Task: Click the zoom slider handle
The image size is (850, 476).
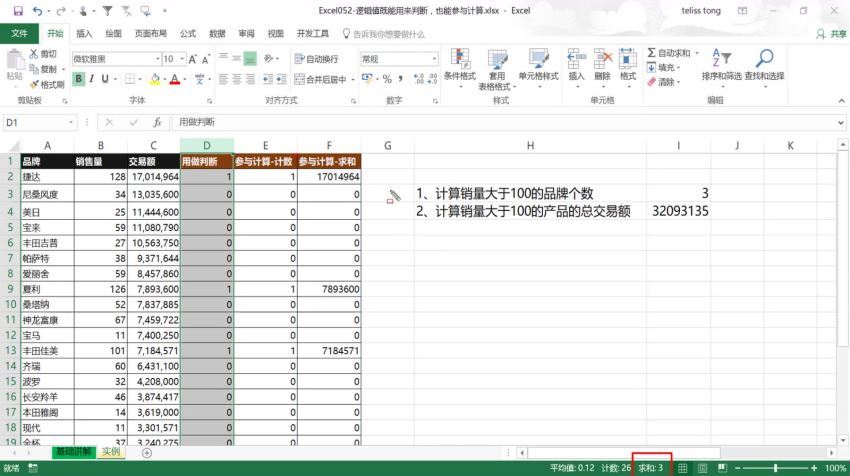Action: pyautogui.click(x=776, y=468)
